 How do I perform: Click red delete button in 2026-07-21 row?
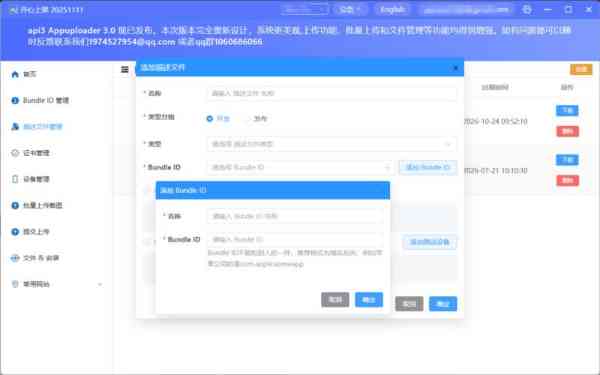pyautogui.click(x=567, y=181)
